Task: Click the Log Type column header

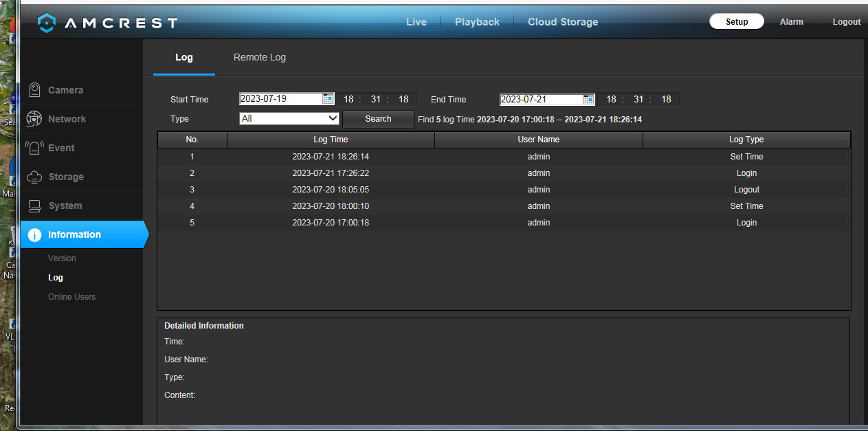Action: point(746,140)
